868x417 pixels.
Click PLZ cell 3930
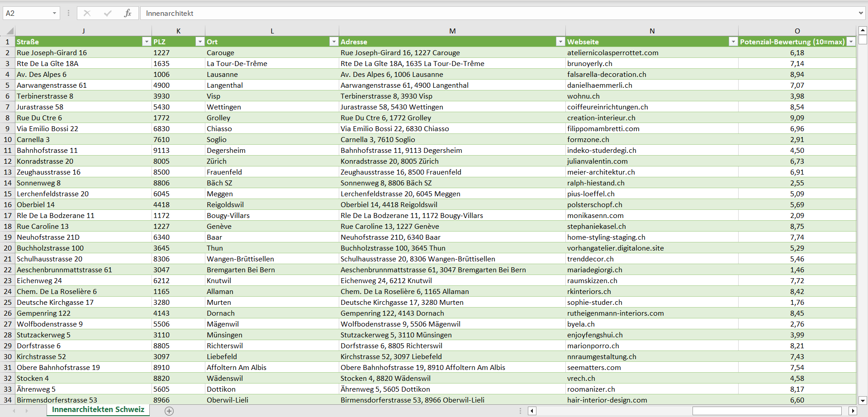(179, 96)
